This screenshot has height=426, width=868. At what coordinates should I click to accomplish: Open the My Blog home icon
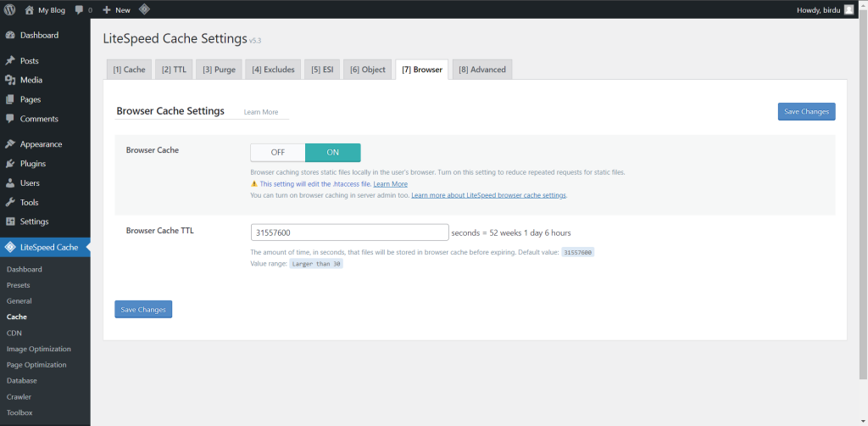[x=30, y=9]
